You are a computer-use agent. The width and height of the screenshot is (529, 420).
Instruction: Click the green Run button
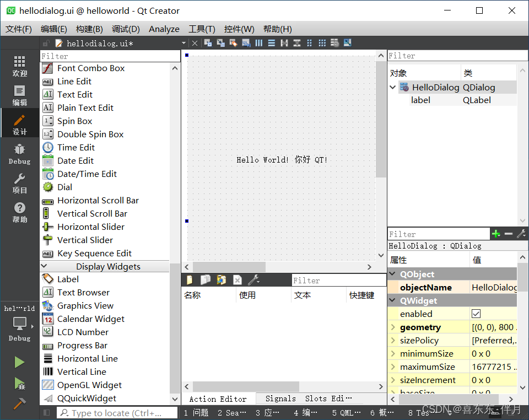(19, 362)
